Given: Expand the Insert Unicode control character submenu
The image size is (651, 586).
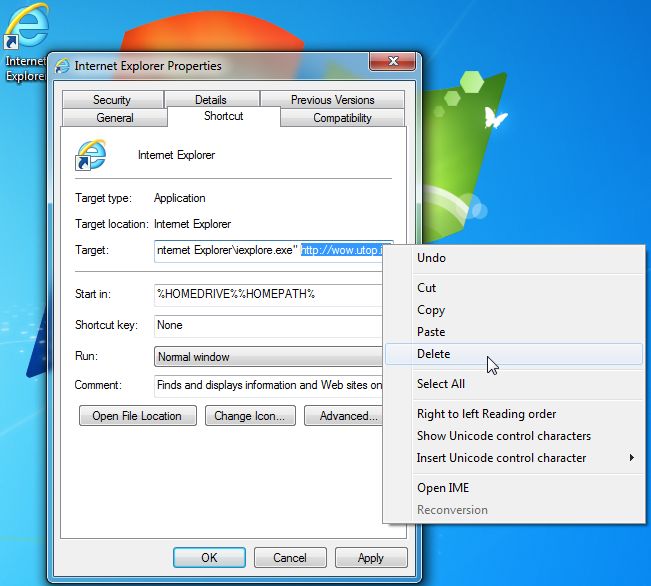Looking at the screenshot, I should (x=514, y=458).
